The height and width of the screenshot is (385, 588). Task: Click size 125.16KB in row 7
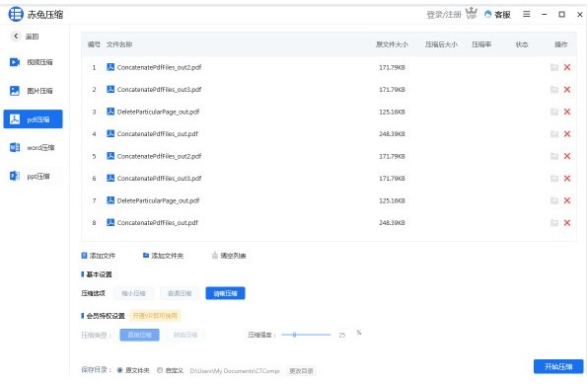point(392,200)
